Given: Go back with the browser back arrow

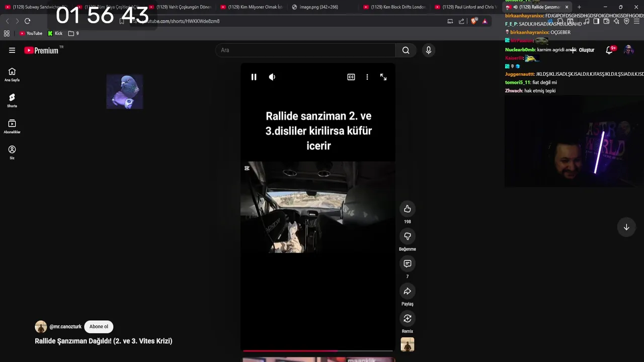Looking at the screenshot, I should [x=7, y=21].
